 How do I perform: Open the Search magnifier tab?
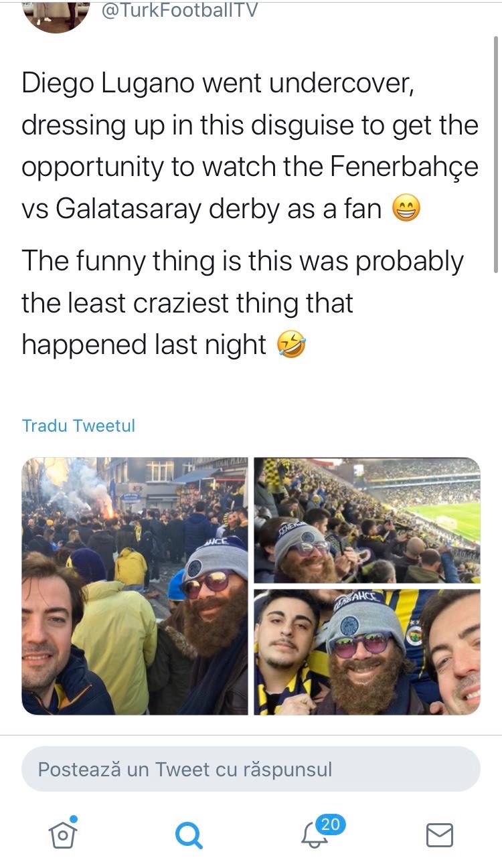[188, 835]
